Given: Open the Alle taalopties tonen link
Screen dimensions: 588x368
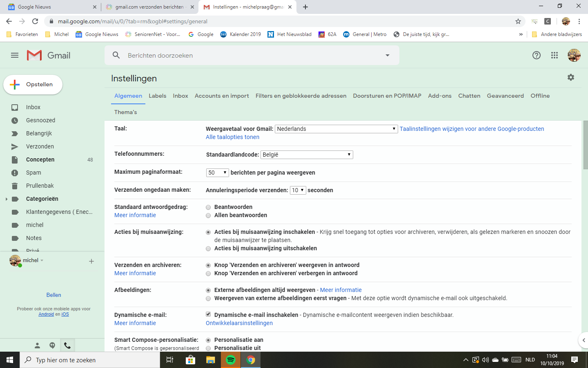Looking at the screenshot, I should [x=232, y=137].
